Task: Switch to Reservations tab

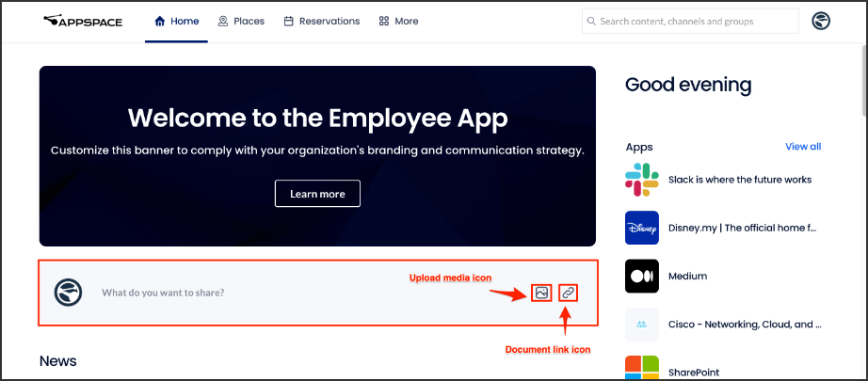Action: pyautogui.click(x=322, y=21)
